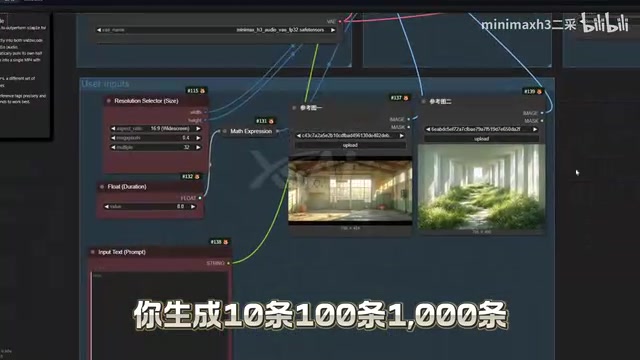Click the FLOAT output socket

[200, 198]
